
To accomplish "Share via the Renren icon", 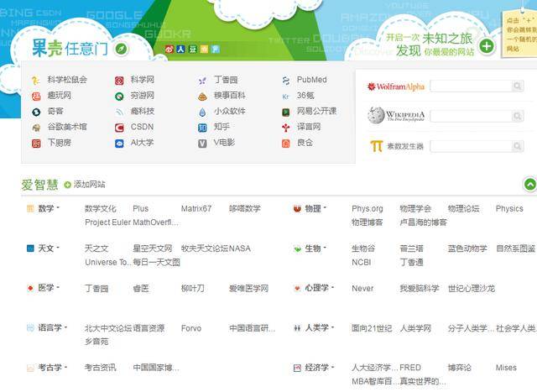I will click(181, 49).
